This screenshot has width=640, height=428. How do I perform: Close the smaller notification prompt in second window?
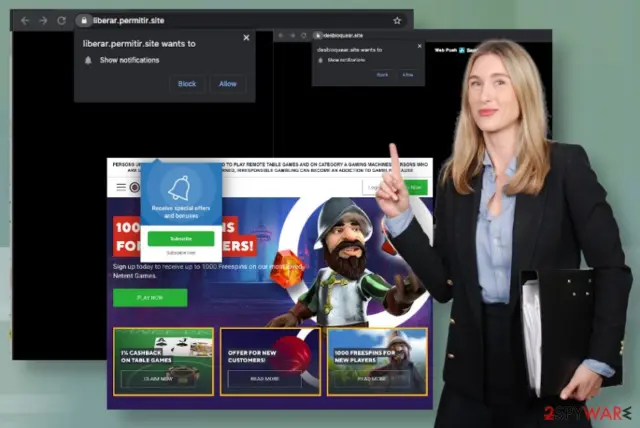point(420,46)
